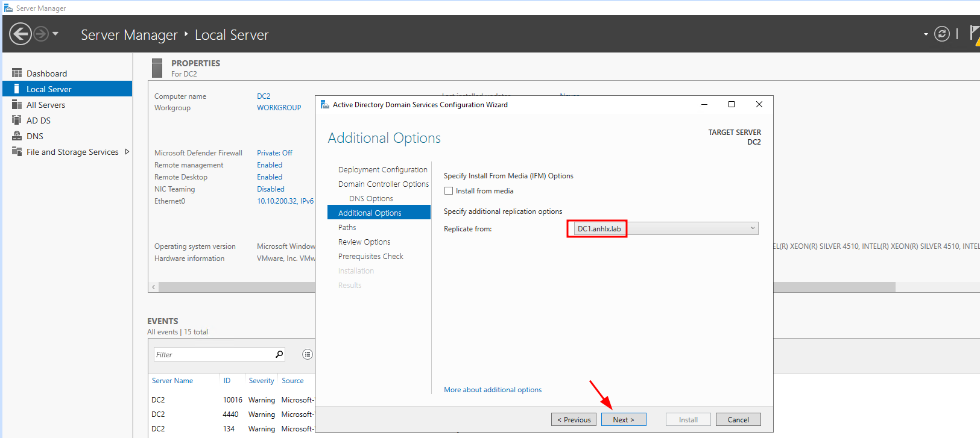The height and width of the screenshot is (438, 980).
Task: Click the Previous button
Action: point(574,419)
